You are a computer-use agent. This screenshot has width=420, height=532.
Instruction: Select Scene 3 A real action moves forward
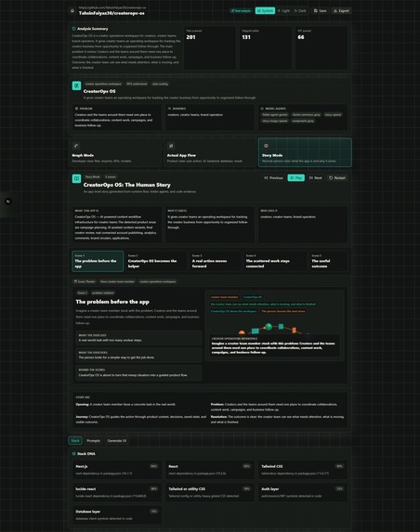215,261
